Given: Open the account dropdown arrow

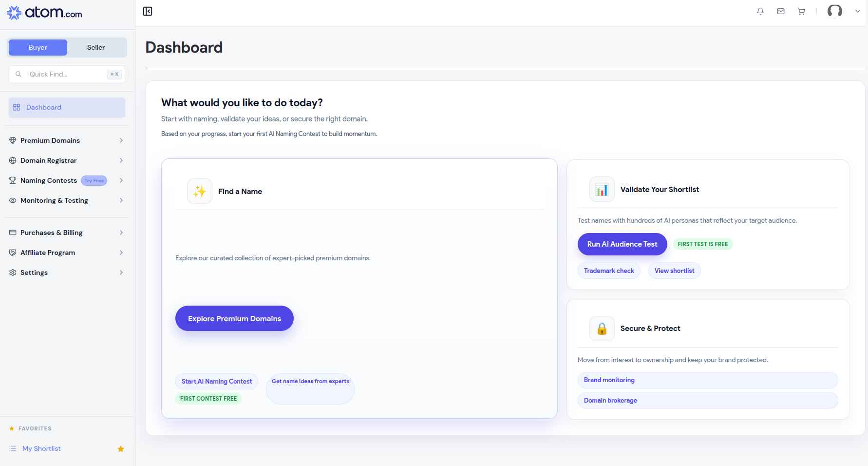Looking at the screenshot, I should point(857,11).
